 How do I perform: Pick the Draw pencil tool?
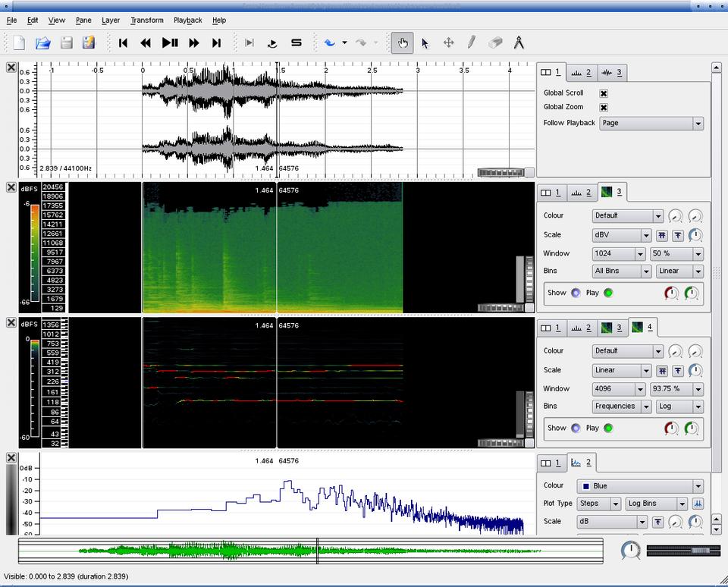[x=471, y=43]
